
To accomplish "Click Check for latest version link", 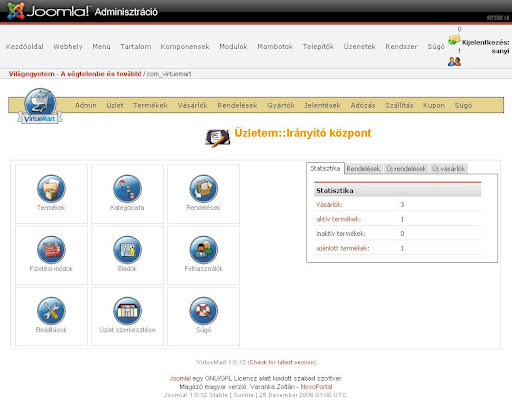I will click(x=282, y=362).
